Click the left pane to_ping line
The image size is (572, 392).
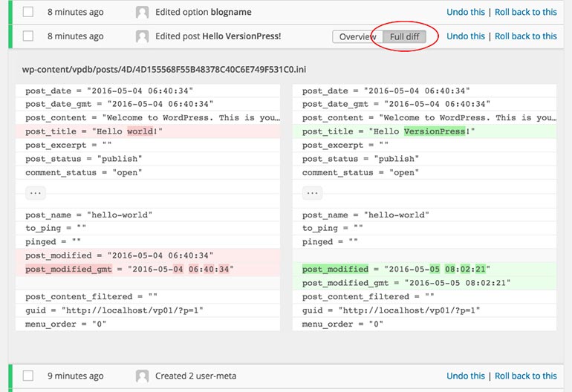148,228
